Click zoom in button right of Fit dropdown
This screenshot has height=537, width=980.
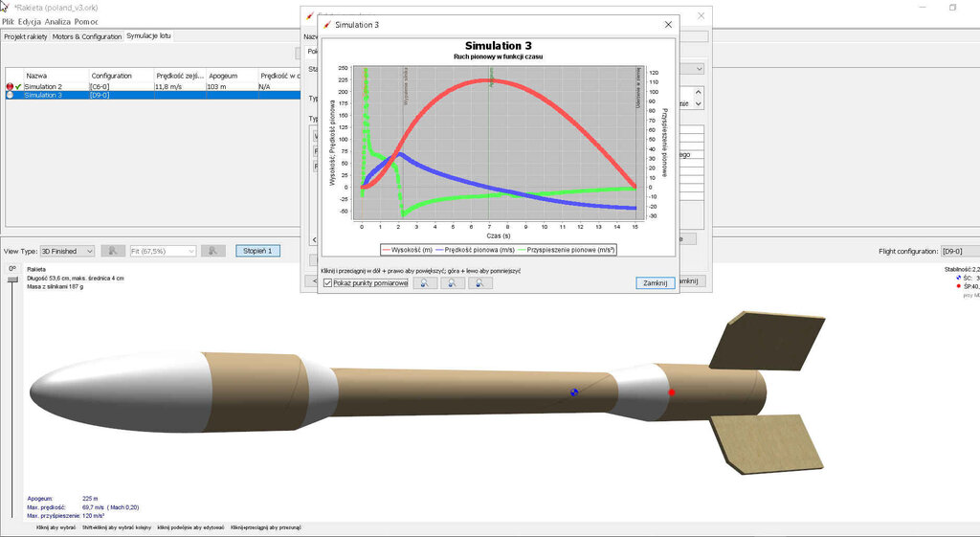[x=212, y=251]
